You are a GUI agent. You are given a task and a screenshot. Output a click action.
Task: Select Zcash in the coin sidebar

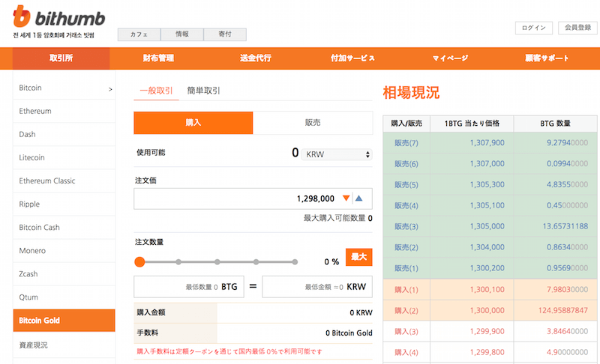(x=64, y=274)
